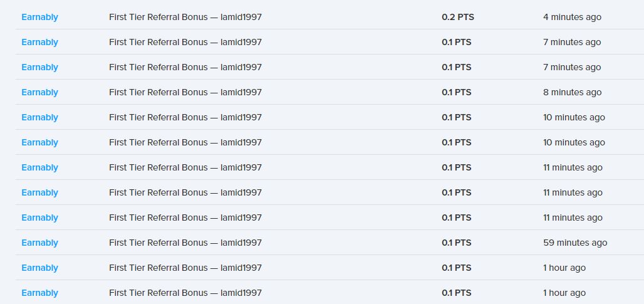Click Earnably in the first 10 minutes ago row
Screen dimensions: 644x304
(x=39, y=117)
